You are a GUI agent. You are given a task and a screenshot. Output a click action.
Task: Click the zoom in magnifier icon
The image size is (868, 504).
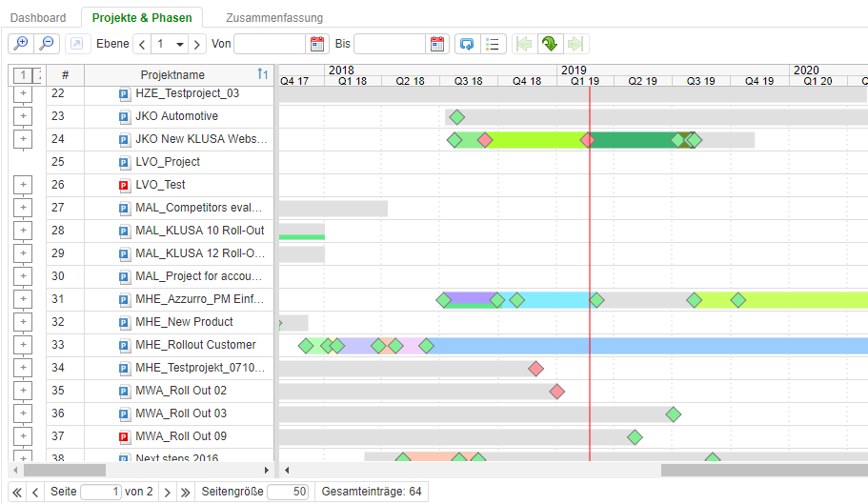click(20, 44)
